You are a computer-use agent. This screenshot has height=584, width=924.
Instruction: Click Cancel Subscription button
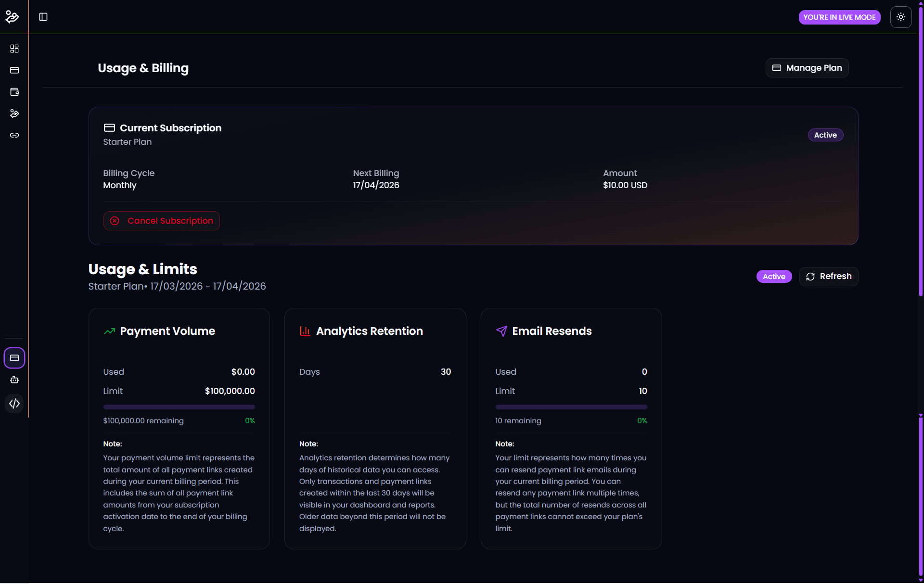pos(162,221)
